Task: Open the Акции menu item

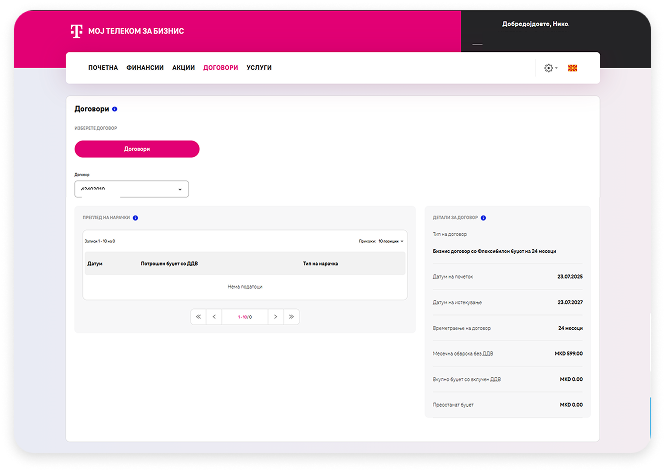Action: click(183, 68)
